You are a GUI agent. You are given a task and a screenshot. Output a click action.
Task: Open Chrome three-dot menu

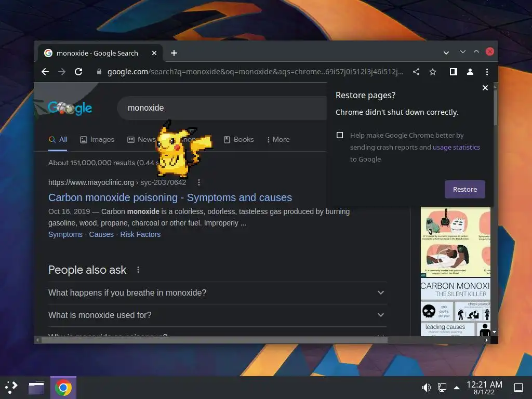(x=487, y=72)
